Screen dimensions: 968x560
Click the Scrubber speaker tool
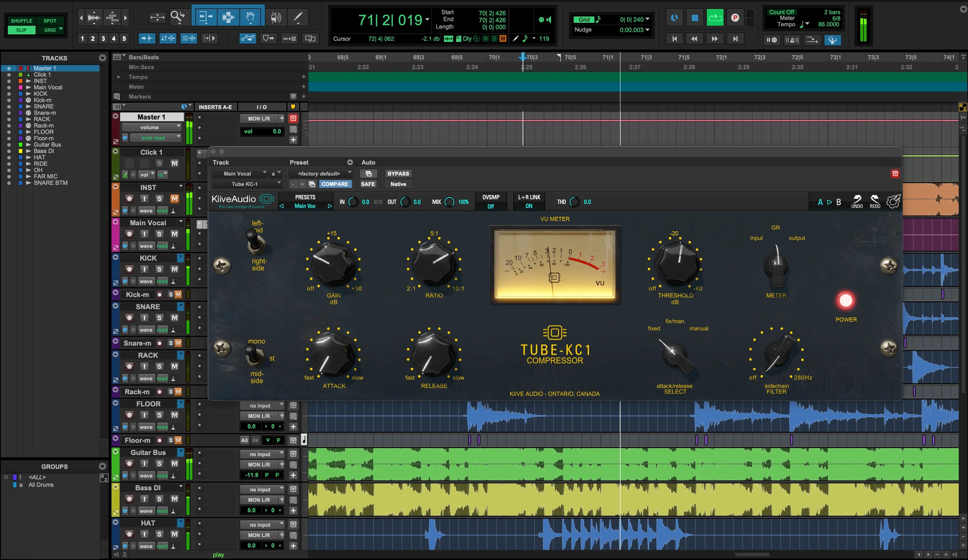276,17
